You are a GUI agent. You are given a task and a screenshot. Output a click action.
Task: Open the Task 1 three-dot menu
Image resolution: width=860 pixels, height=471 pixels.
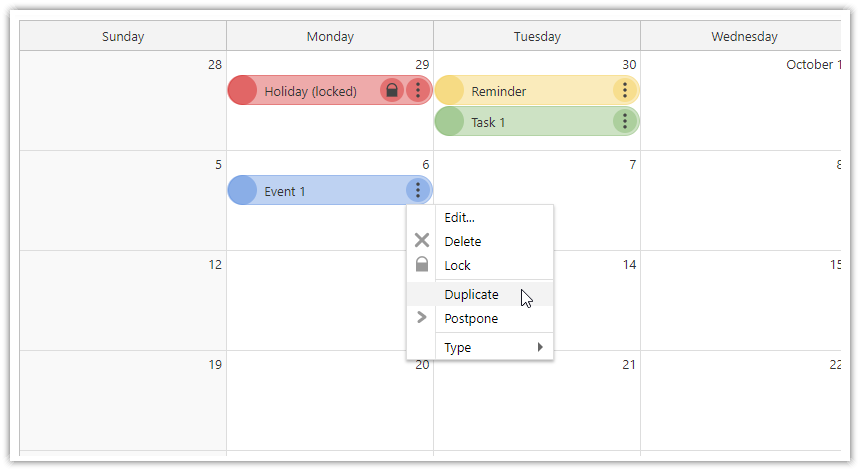click(625, 122)
